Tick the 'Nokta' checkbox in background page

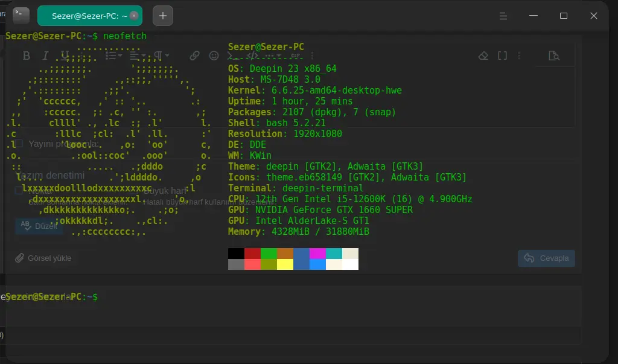point(19,191)
